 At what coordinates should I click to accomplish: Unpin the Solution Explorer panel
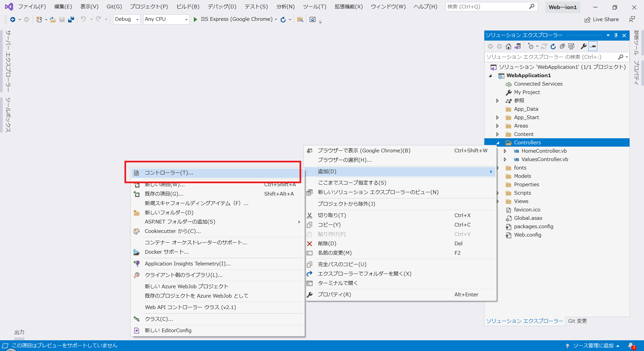click(x=616, y=35)
